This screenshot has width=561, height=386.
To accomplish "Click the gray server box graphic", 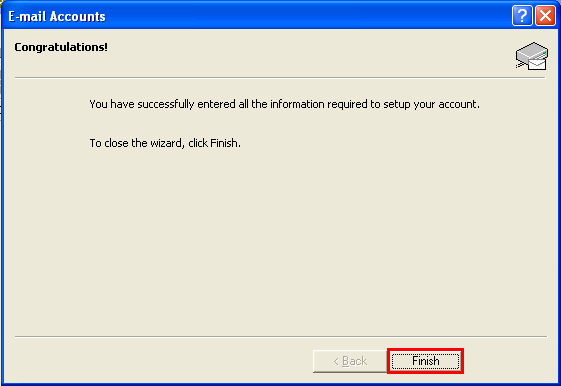I will 532,52.
